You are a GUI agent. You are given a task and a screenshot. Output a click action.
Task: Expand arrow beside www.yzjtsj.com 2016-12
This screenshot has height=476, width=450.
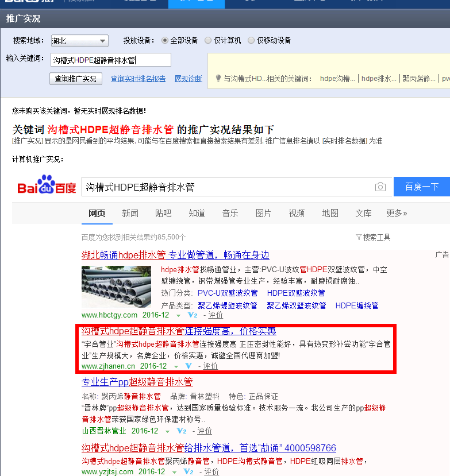click(x=174, y=473)
